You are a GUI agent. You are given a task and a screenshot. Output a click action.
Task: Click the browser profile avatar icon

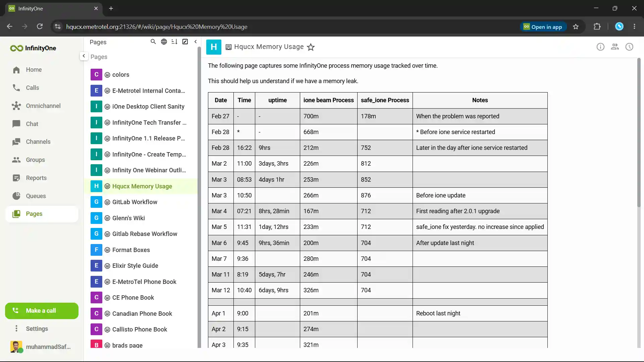pos(619,26)
